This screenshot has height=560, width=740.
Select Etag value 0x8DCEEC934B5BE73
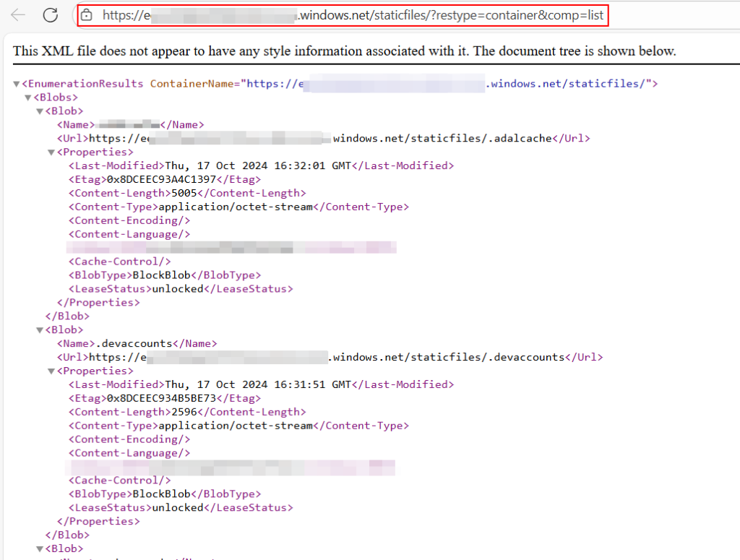tap(161, 398)
